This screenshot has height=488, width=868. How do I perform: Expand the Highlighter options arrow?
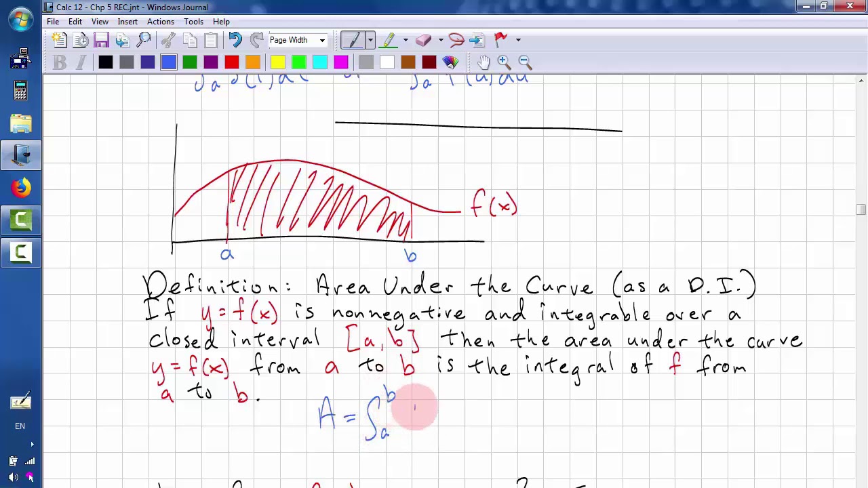click(x=406, y=40)
